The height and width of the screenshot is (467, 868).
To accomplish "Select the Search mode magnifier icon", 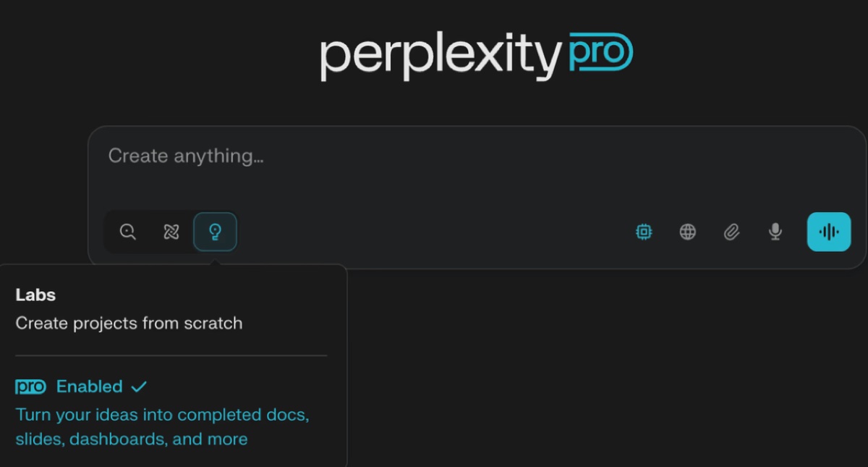I will point(128,232).
